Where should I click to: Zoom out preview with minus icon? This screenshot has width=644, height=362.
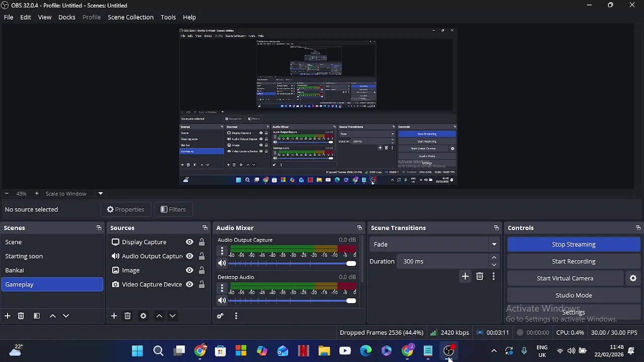[7, 194]
